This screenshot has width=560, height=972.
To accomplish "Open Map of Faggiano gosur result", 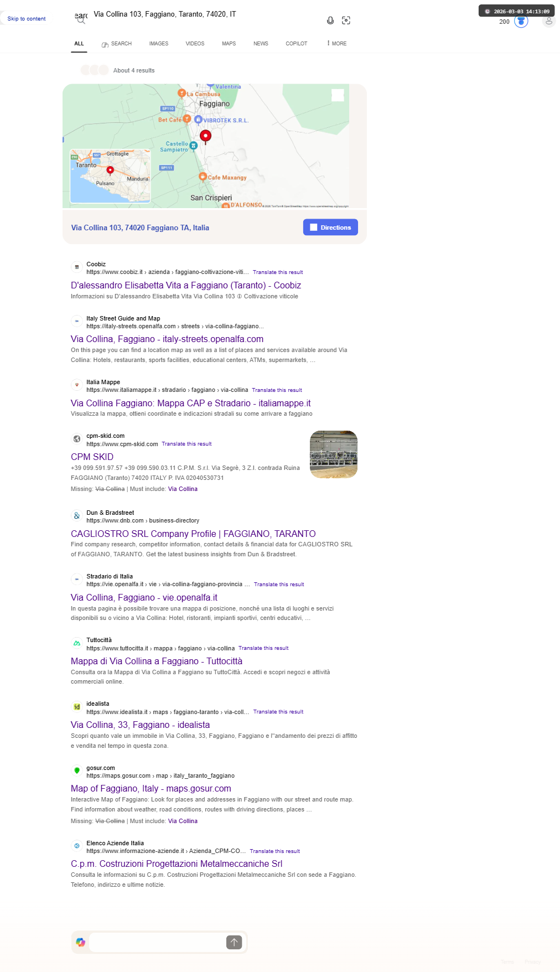I will coord(151,789).
